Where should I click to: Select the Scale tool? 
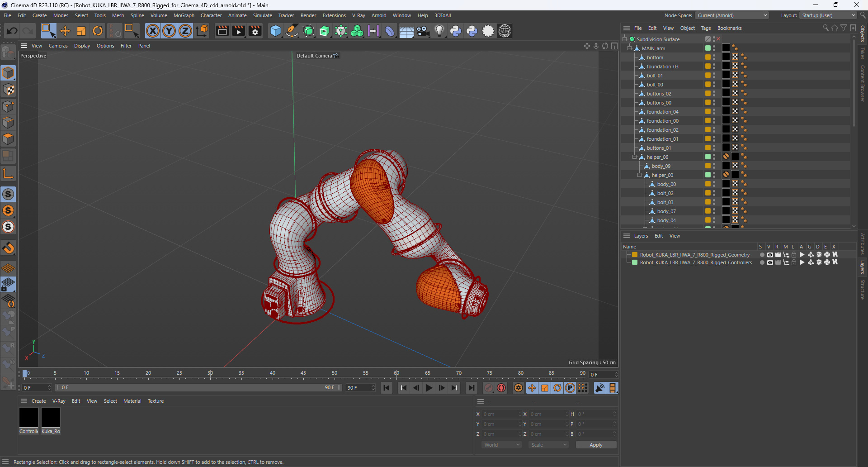pyautogui.click(x=81, y=31)
